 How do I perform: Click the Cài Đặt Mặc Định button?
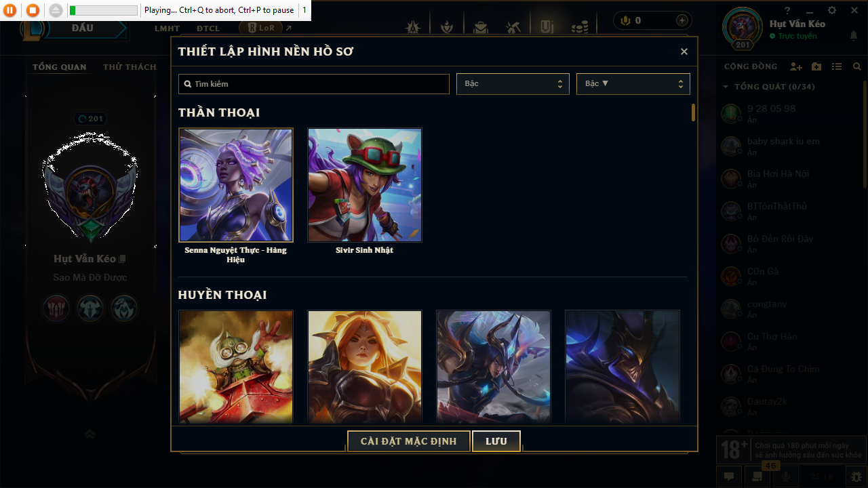pyautogui.click(x=408, y=441)
